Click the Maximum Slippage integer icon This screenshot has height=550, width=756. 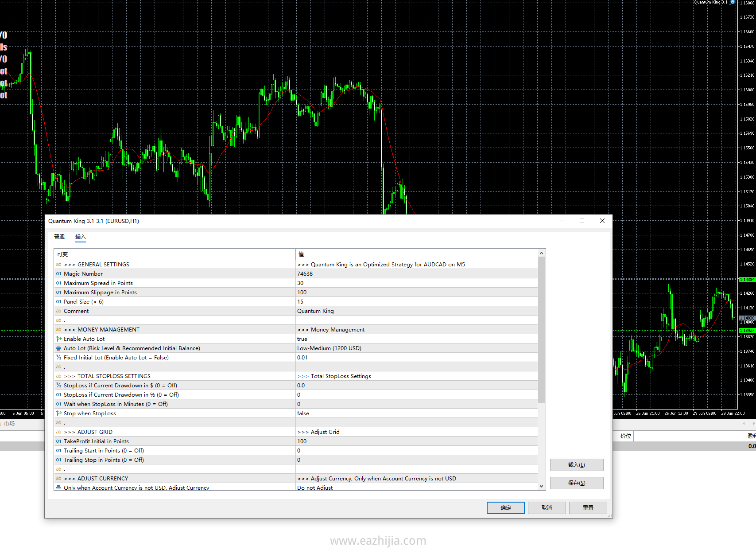58,293
